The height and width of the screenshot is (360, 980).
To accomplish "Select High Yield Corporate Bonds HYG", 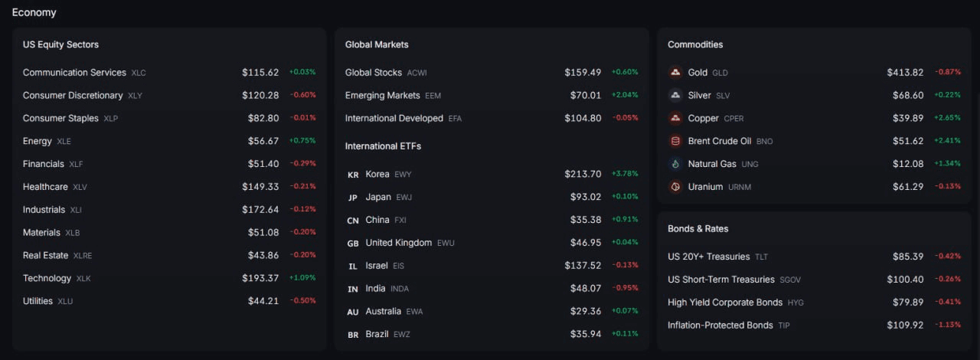I will [x=814, y=303].
